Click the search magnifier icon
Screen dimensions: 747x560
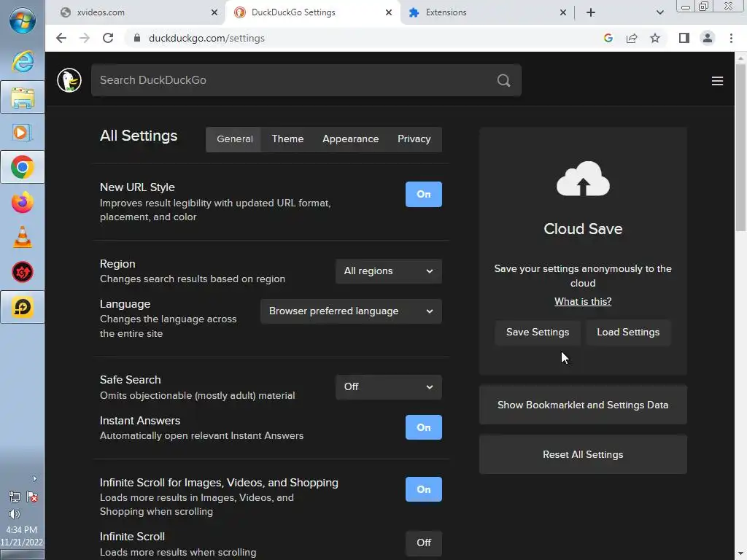[x=503, y=80]
